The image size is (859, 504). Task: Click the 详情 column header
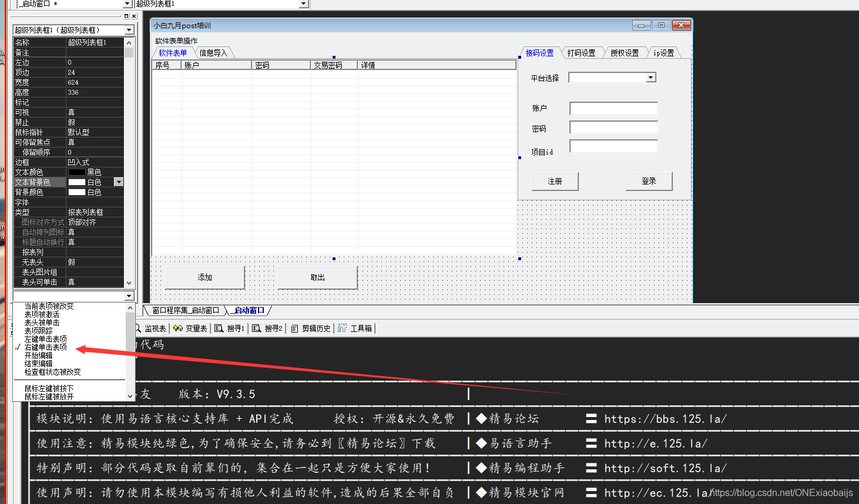click(437, 65)
